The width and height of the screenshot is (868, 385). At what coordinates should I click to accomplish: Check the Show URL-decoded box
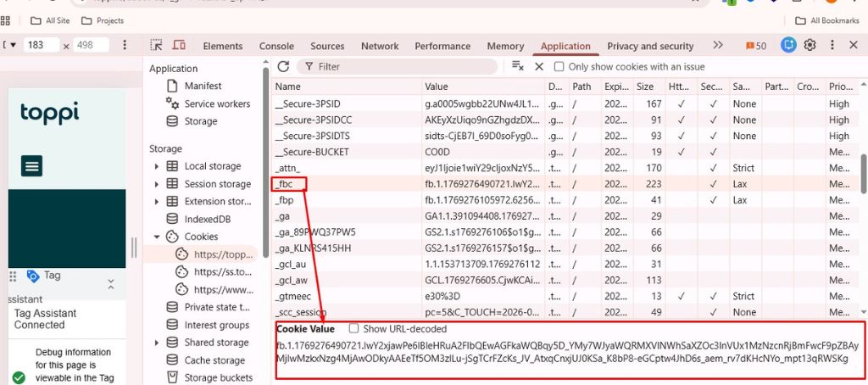pos(354,329)
